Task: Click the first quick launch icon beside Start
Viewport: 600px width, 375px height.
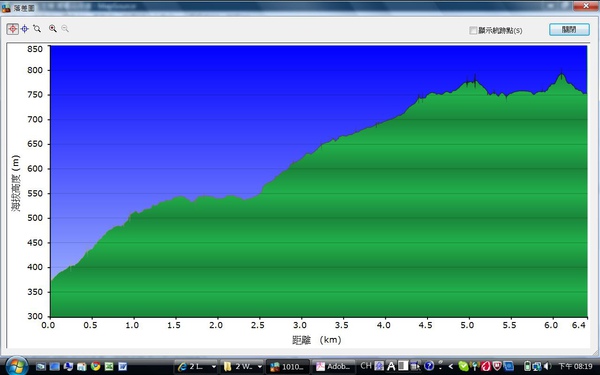Action: point(41,367)
